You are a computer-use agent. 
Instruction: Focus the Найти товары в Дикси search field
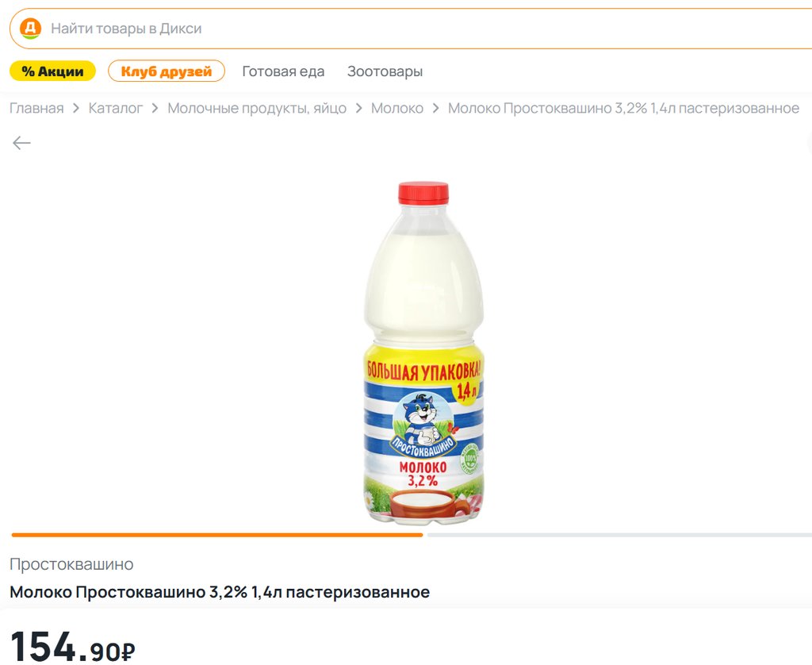(411, 29)
